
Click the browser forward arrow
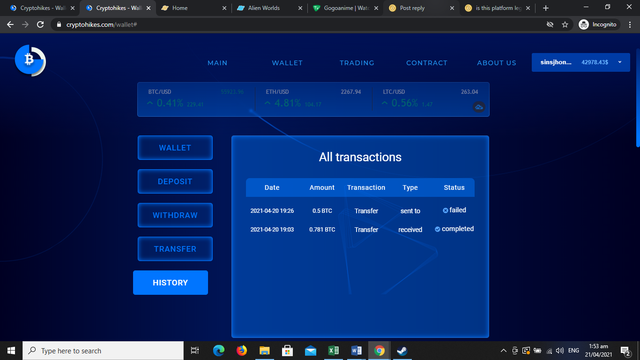point(25,24)
